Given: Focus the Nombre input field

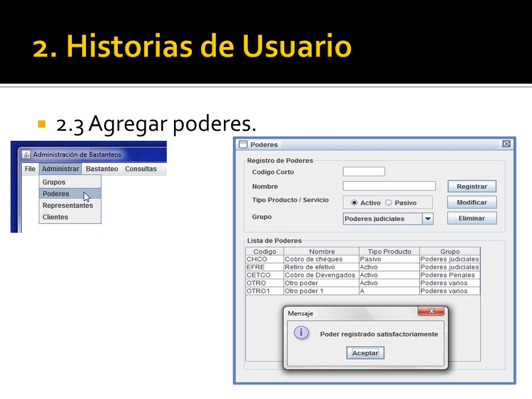Looking at the screenshot, I should tap(389, 186).
